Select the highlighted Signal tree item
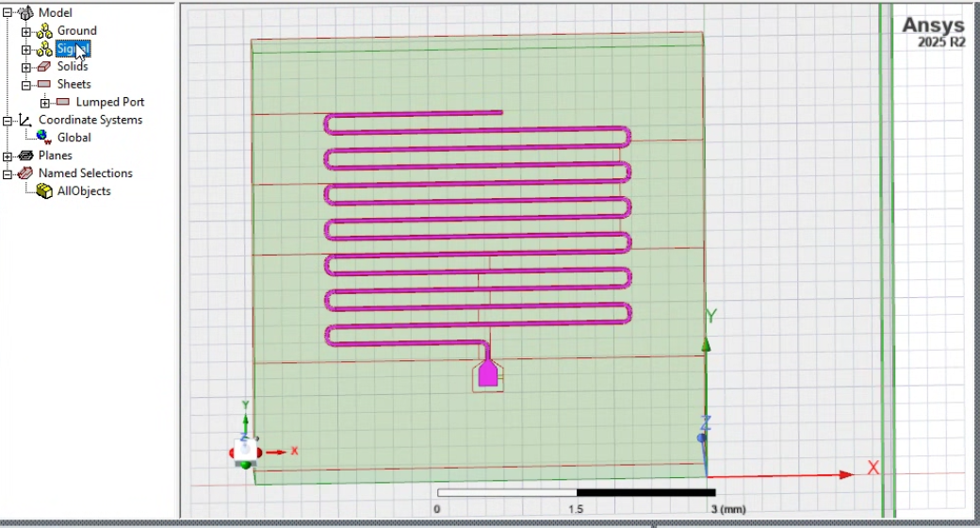This screenshot has width=980, height=528. (x=73, y=48)
